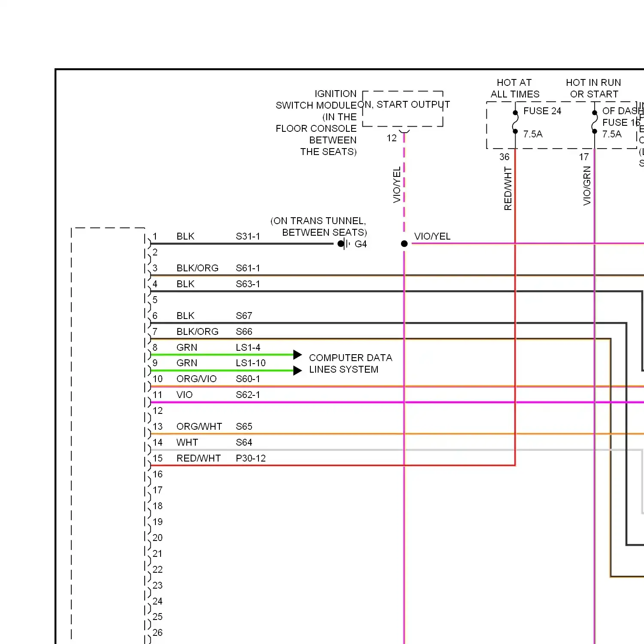The height and width of the screenshot is (644, 644).
Task: Select the 'HOT AT ALL TIMES' label
Action: coord(515,88)
